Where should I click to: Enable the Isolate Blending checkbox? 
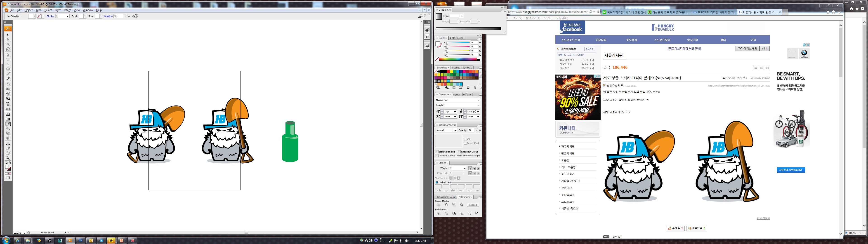[x=437, y=152]
